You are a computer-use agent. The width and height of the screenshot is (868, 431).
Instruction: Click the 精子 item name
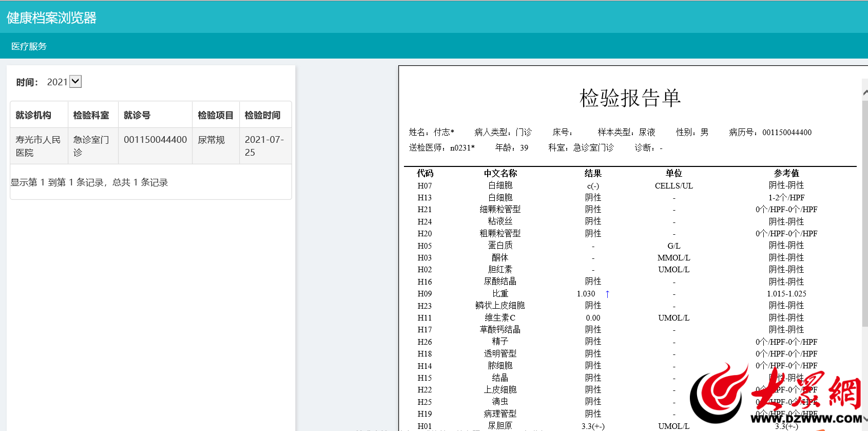[x=500, y=342]
